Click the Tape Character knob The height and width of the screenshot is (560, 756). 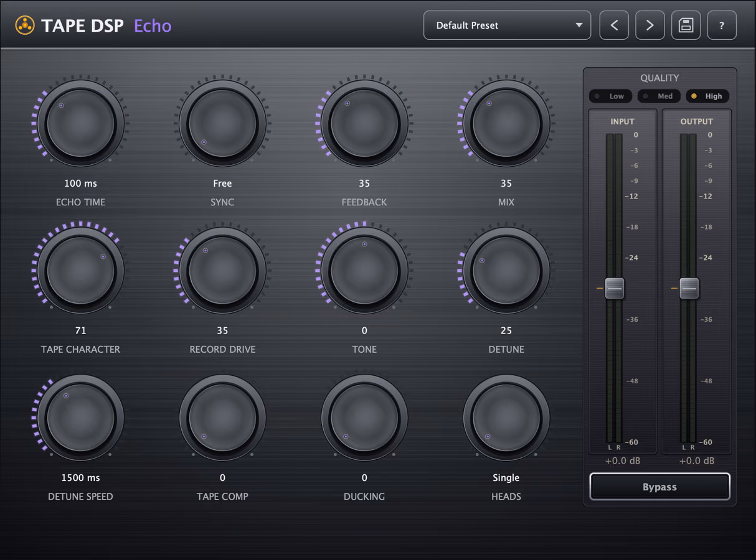(81, 270)
